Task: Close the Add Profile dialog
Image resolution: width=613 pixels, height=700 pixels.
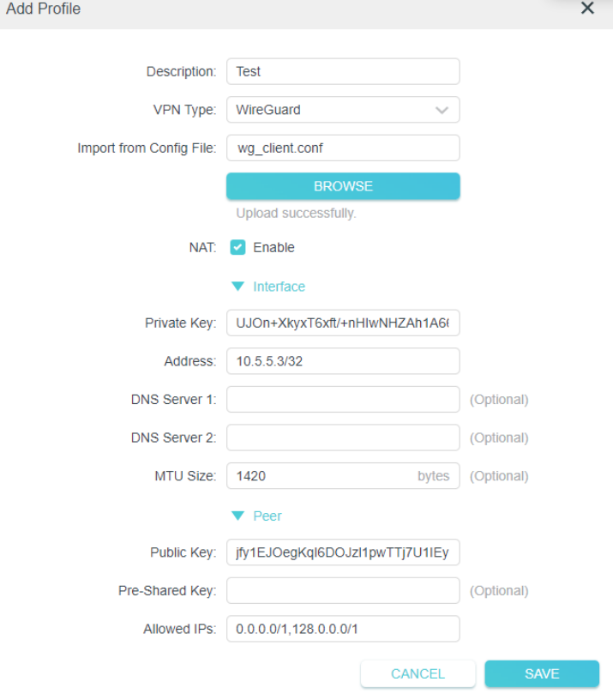Action: (587, 9)
